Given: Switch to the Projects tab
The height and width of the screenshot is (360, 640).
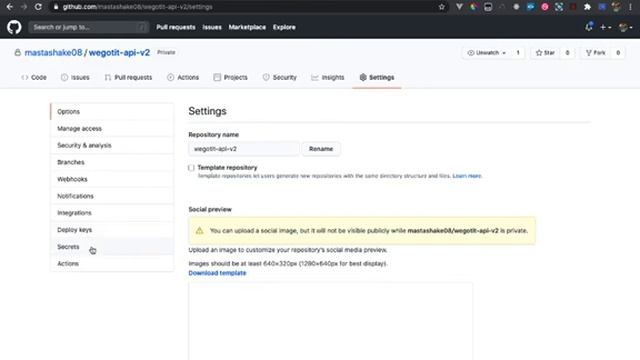Looking at the screenshot, I should [x=231, y=78].
